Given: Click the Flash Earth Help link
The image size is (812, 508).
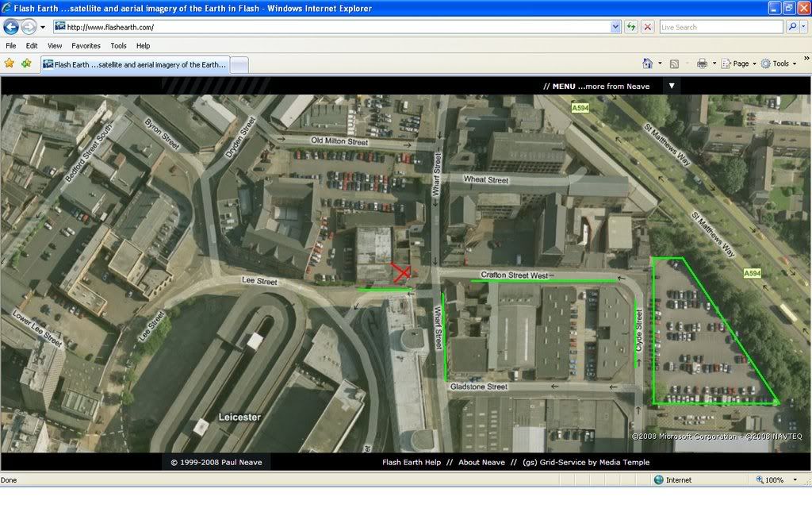Looking at the screenshot, I should coord(412,462).
